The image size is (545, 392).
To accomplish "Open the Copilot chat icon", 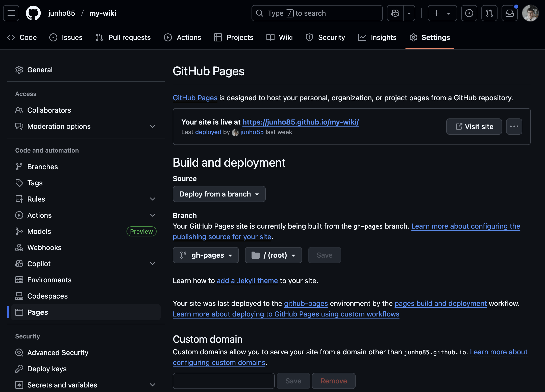I will point(395,13).
